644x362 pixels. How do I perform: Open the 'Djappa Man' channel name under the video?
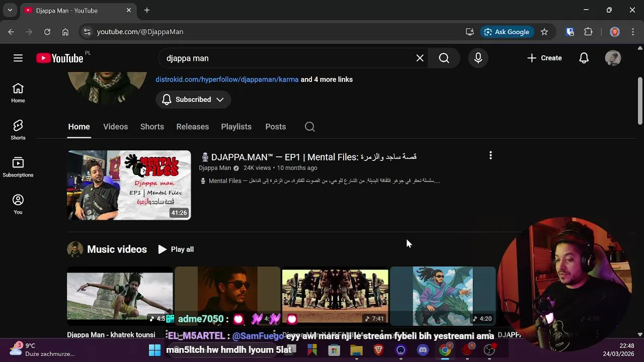pyautogui.click(x=215, y=168)
